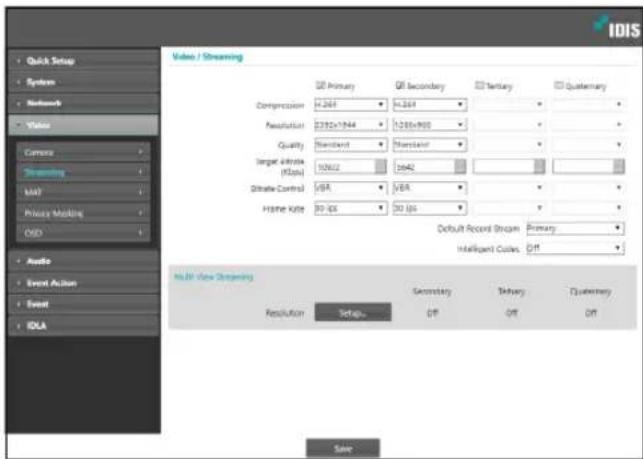Open Quaternary Frame Rate dropdown
This screenshot has width=643, height=459.
(x=588, y=208)
